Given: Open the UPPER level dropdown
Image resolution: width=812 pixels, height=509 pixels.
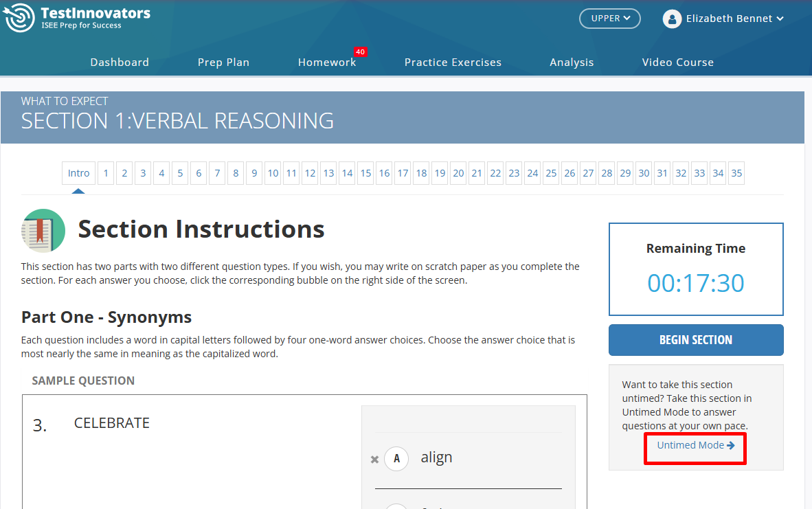Looking at the screenshot, I should [x=609, y=19].
